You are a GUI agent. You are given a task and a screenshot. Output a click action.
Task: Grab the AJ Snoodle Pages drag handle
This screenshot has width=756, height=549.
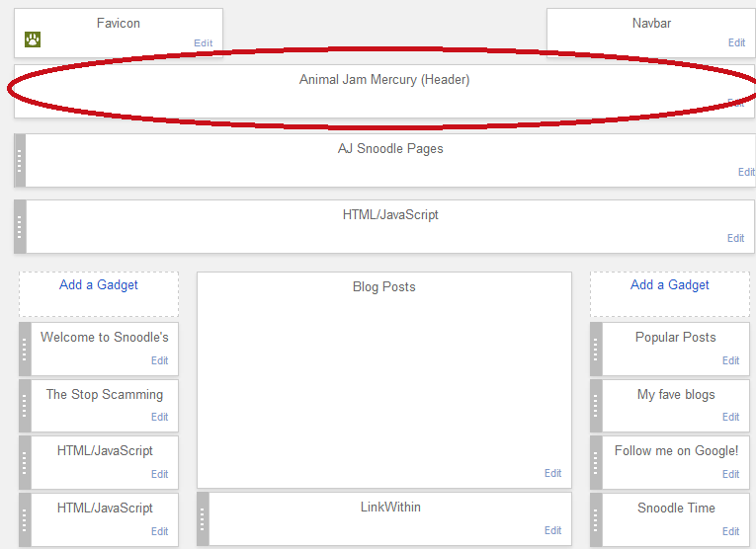coord(20,160)
